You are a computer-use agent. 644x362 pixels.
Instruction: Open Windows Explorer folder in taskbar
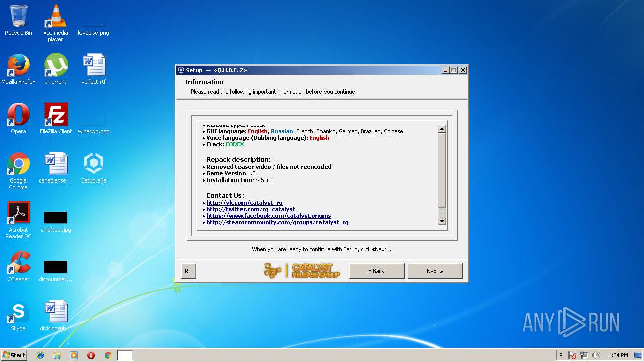[x=57, y=355]
